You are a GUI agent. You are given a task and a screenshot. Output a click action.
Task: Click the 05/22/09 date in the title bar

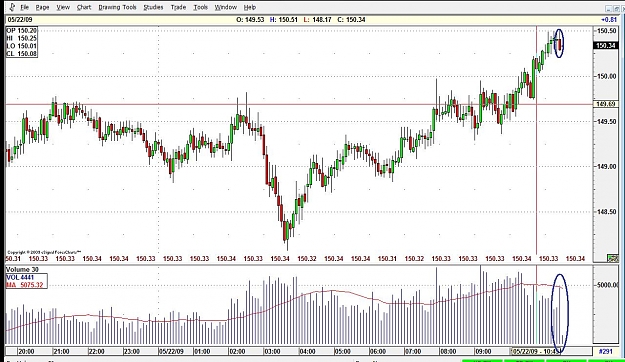pos(20,20)
